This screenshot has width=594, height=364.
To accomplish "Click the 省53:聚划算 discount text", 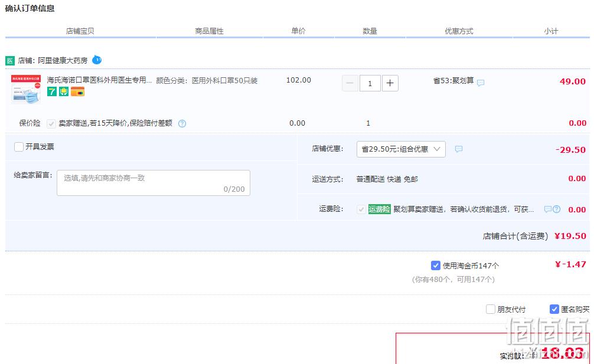I will 453,80.
